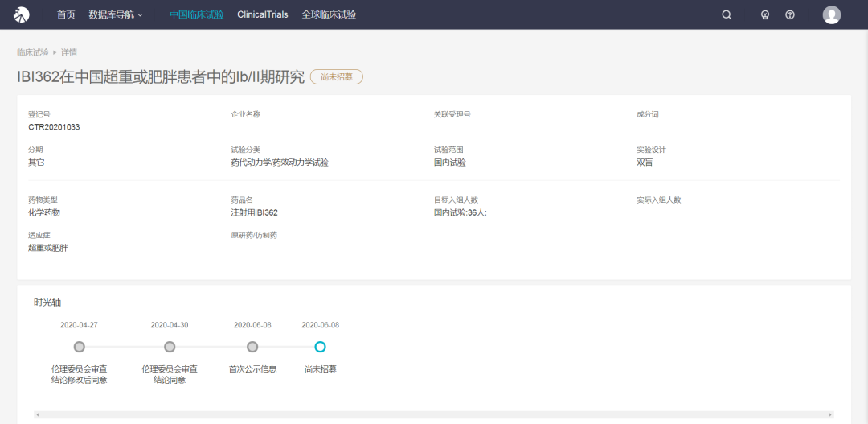Click the lightbulb icon in the header
This screenshot has height=424, width=868.
tap(765, 15)
